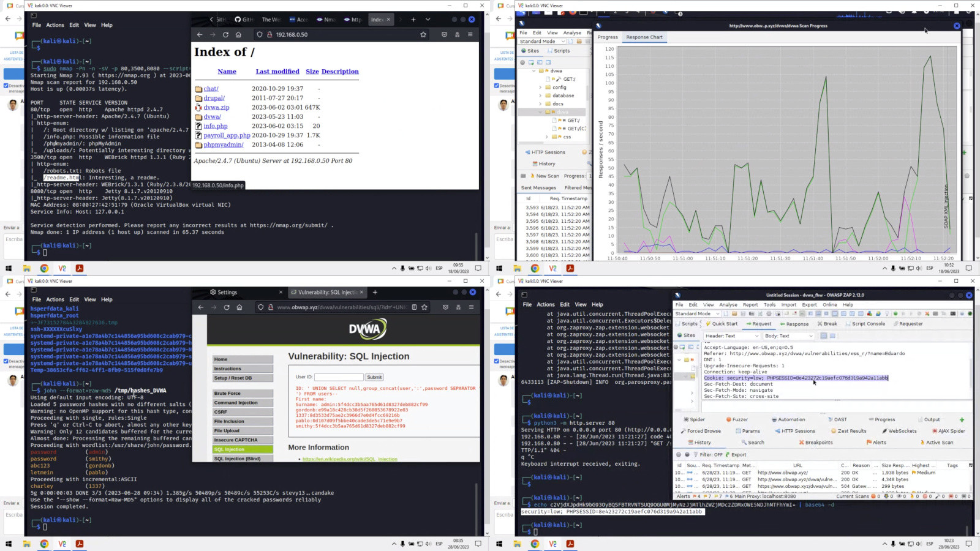The height and width of the screenshot is (551, 980).
Task: Click home icon in the DVWA Firefox window
Action: pyautogui.click(x=239, y=307)
